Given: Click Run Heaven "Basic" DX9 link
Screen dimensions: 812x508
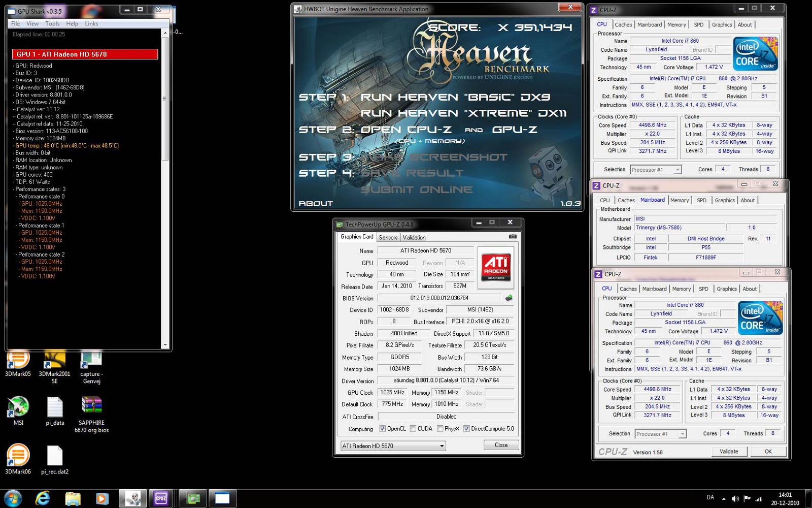Looking at the screenshot, I should pos(455,97).
